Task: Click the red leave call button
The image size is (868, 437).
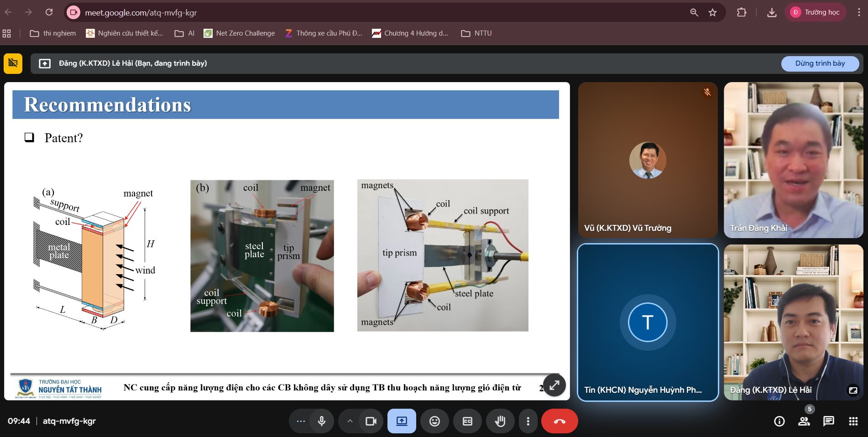Action: coord(559,421)
